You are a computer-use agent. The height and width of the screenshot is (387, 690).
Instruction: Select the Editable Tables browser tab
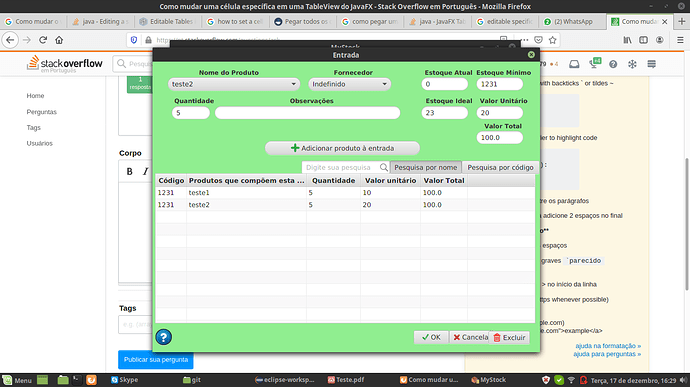click(x=168, y=22)
